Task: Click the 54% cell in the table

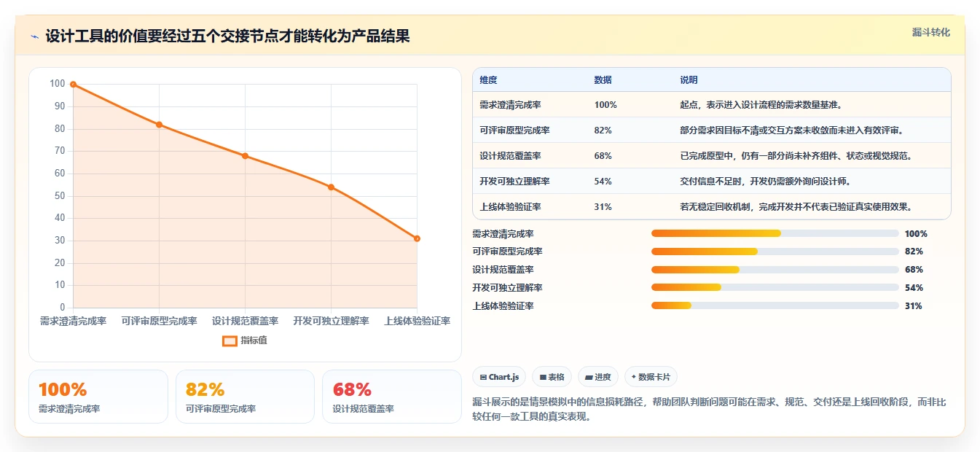Action: [x=603, y=182]
